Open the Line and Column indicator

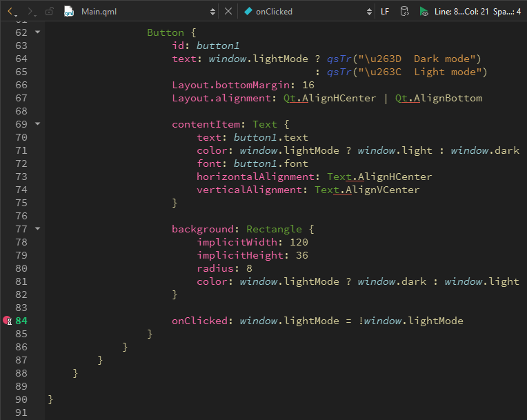click(461, 12)
